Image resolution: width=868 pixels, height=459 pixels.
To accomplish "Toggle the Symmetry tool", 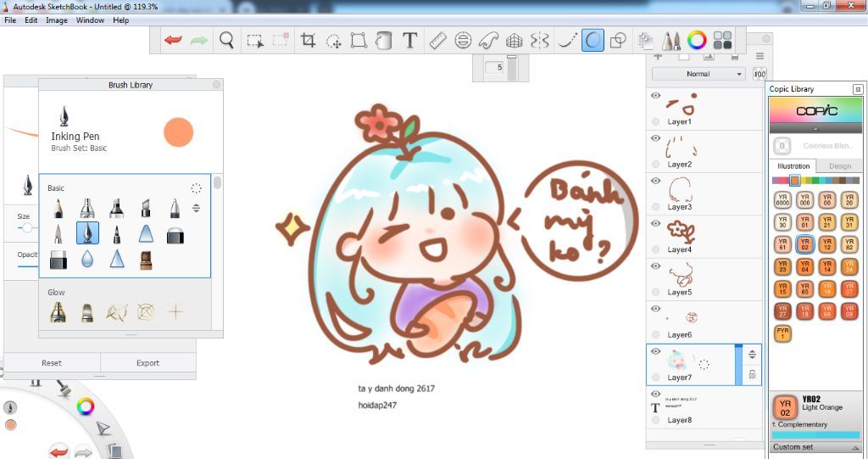I will point(540,40).
